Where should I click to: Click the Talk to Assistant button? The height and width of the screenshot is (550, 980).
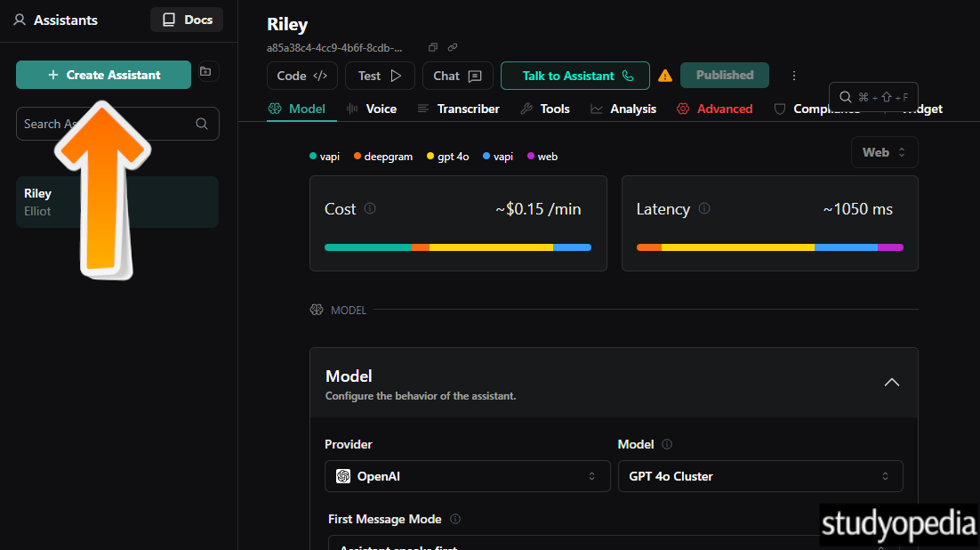point(574,76)
